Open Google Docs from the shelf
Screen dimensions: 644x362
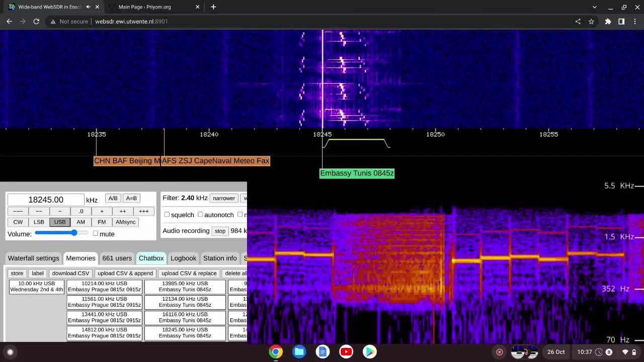pos(323,351)
